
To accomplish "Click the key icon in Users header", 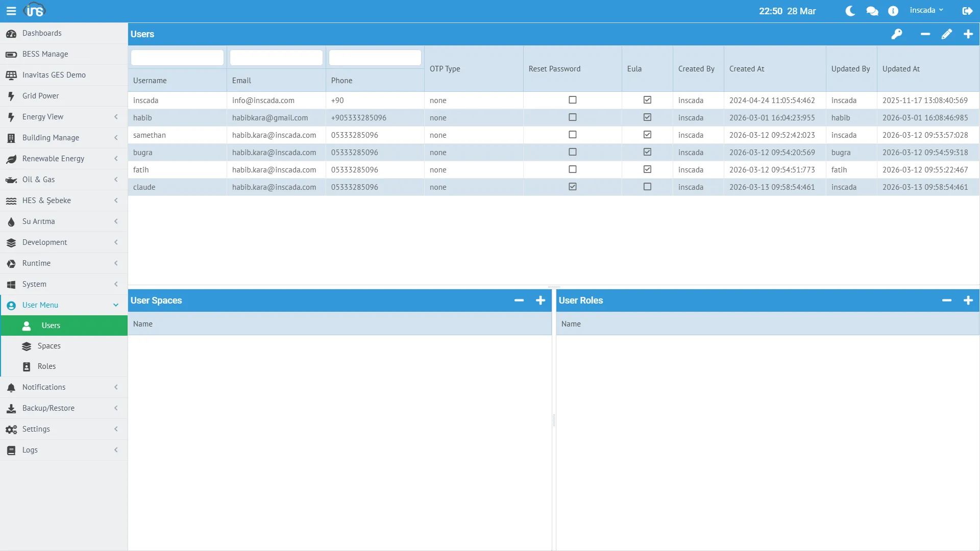I will point(897,34).
